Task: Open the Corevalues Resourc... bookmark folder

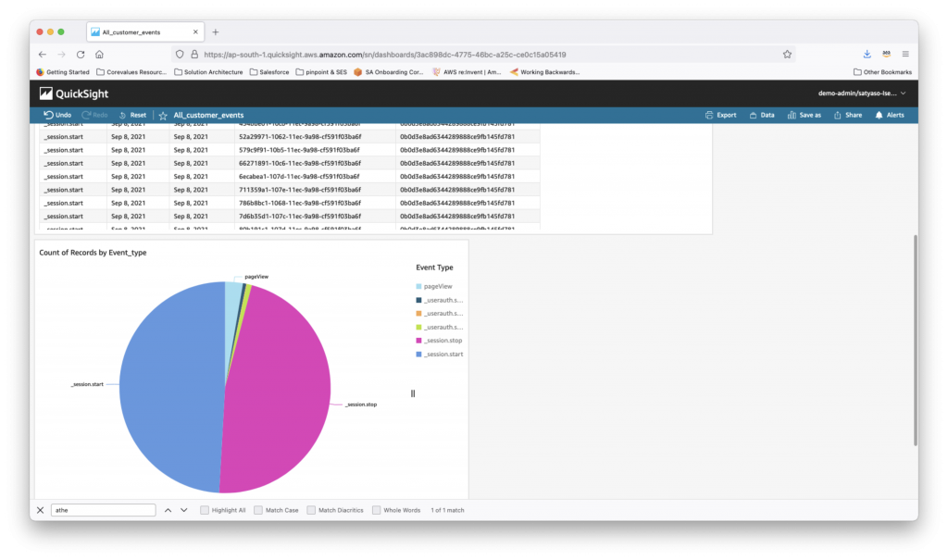Action: coord(131,72)
